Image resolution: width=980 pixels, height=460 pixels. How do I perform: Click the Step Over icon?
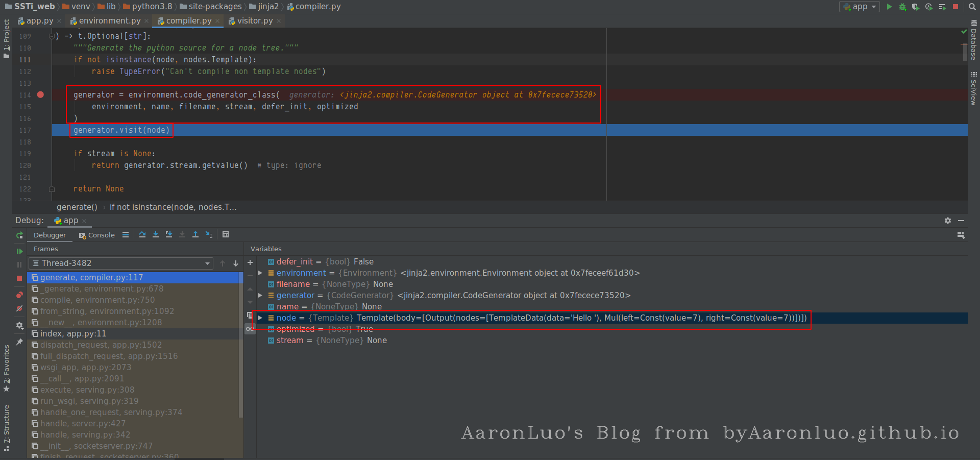(x=142, y=234)
